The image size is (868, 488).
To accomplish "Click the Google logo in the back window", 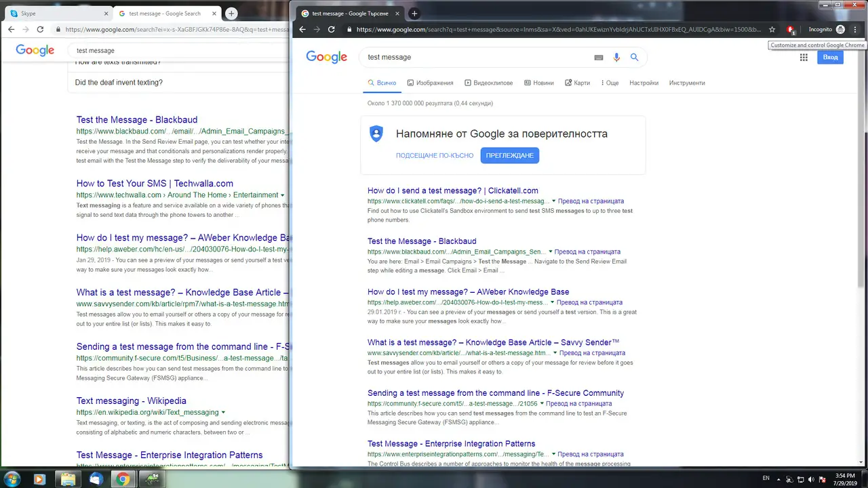I will pyautogui.click(x=35, y=50).
